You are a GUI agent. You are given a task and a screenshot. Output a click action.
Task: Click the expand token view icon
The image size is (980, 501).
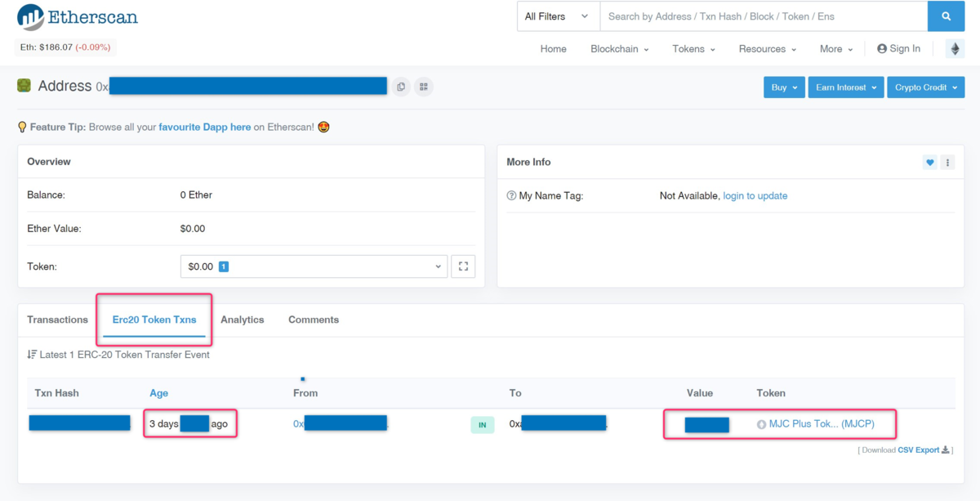(463, 266)
